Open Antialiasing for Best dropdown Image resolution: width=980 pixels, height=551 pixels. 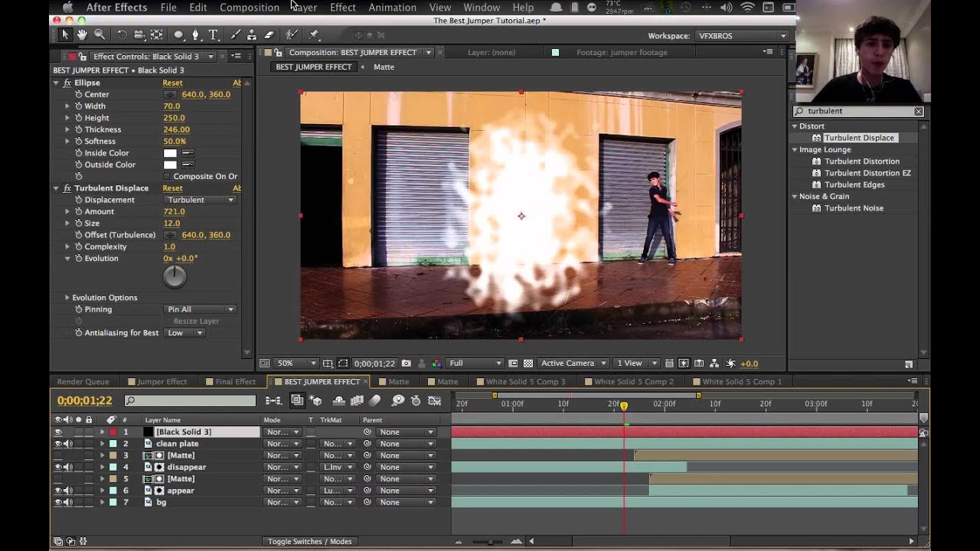pos(185,333)
